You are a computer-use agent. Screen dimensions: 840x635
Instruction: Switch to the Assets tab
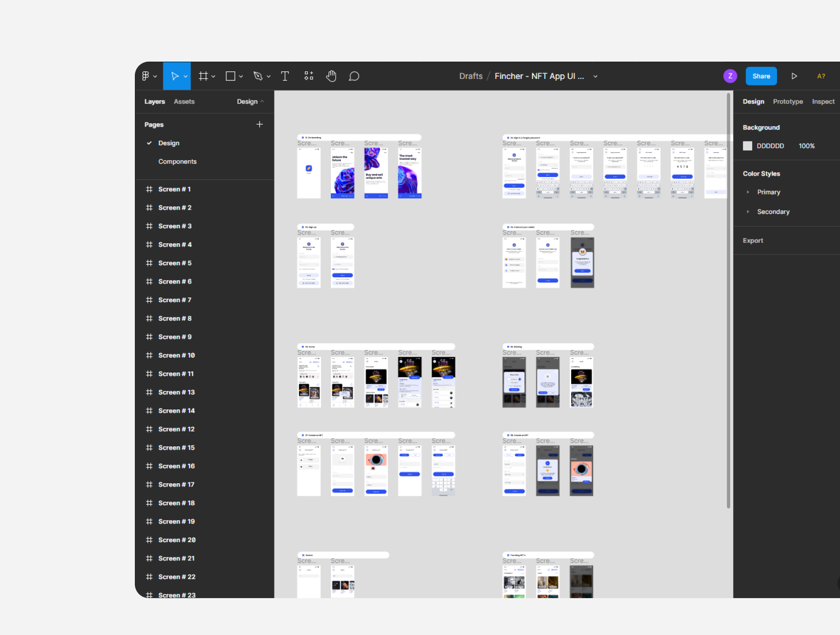184,101
